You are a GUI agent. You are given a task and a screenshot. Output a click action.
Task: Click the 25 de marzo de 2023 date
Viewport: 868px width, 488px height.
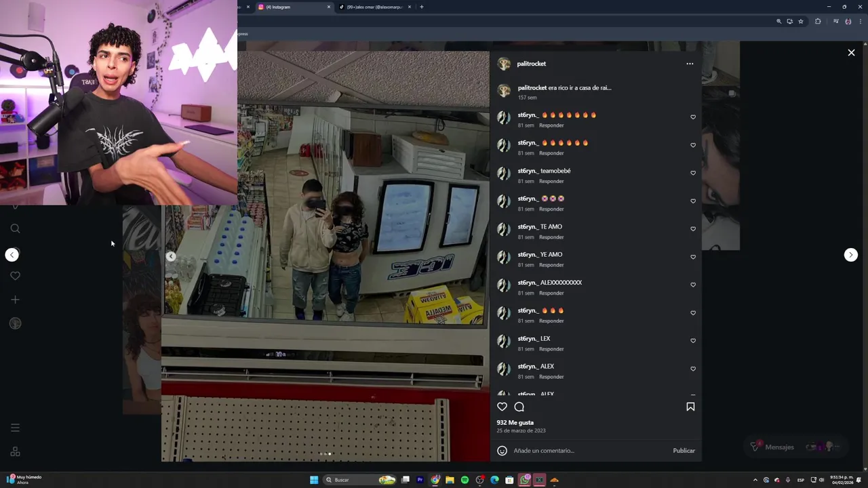click(521, 430)
